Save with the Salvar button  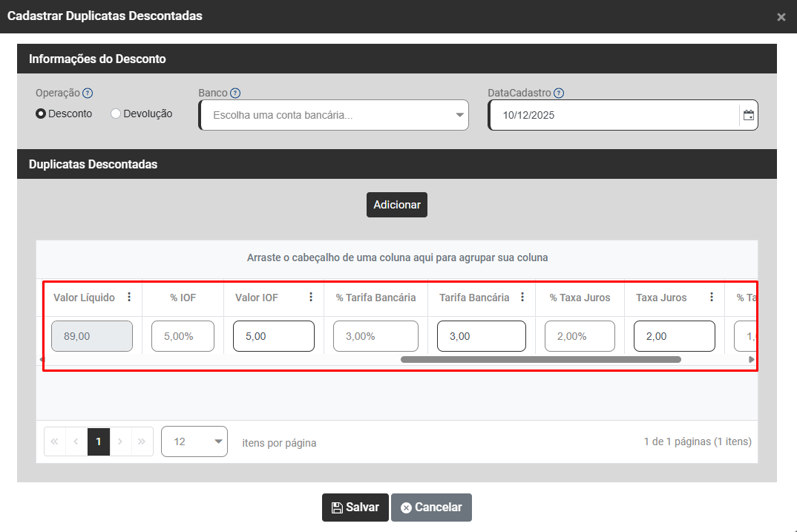coord(355,508)
